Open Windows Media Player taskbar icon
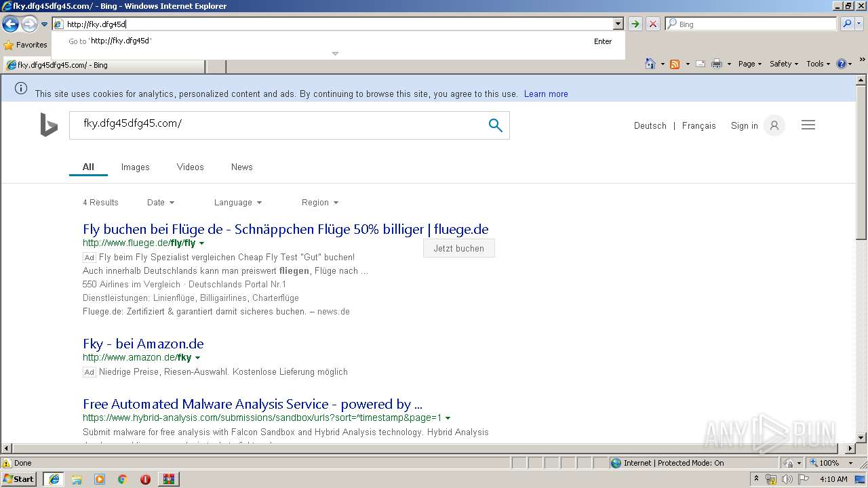Viewport: 868px width, 488px height. click(100, 479)
